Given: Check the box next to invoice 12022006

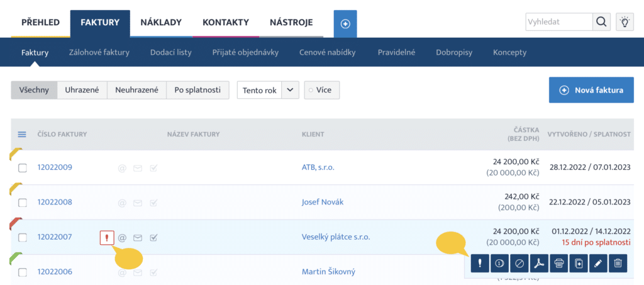Looking at the screenshot, I should [23, 272].
